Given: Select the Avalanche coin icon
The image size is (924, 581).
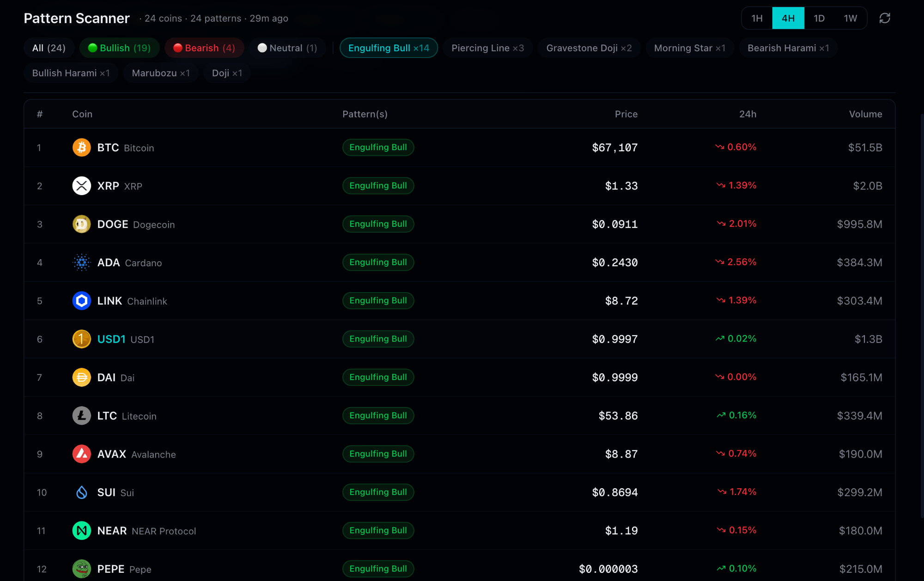Looking at the screenshot, I should [x=82, y=454].
